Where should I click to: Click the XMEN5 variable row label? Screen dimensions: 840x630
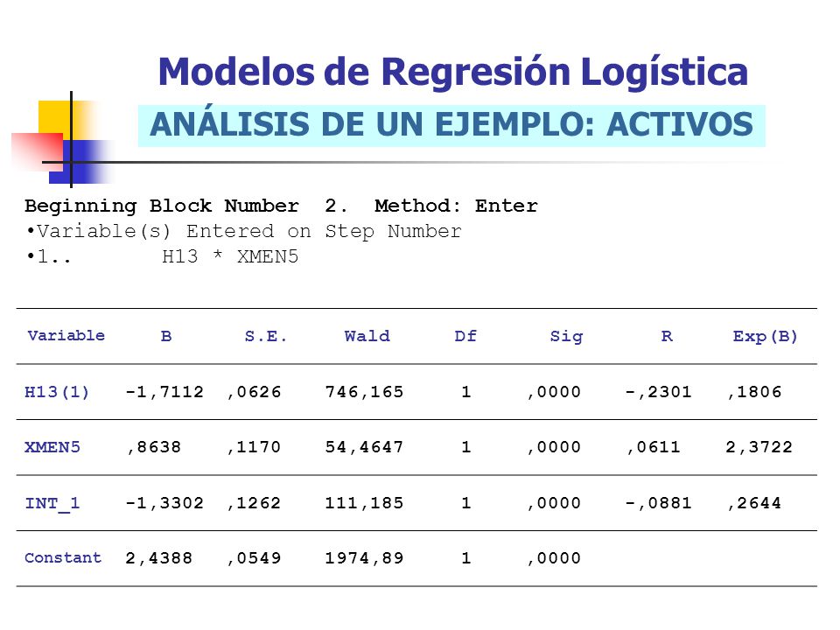point(52,447)
